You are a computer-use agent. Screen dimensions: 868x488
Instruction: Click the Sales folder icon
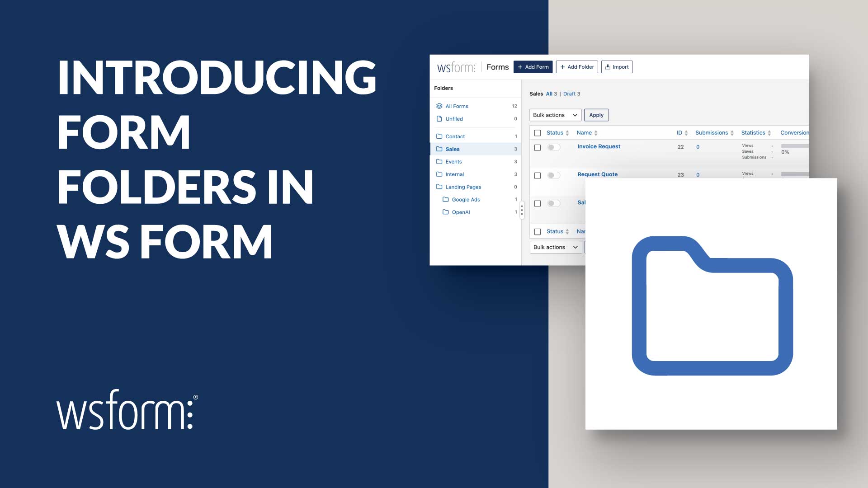[439, 149]
